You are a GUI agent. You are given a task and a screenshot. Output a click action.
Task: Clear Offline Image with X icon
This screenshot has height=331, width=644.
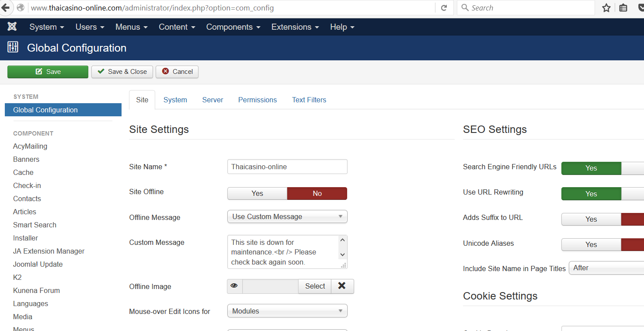(342, 286)
